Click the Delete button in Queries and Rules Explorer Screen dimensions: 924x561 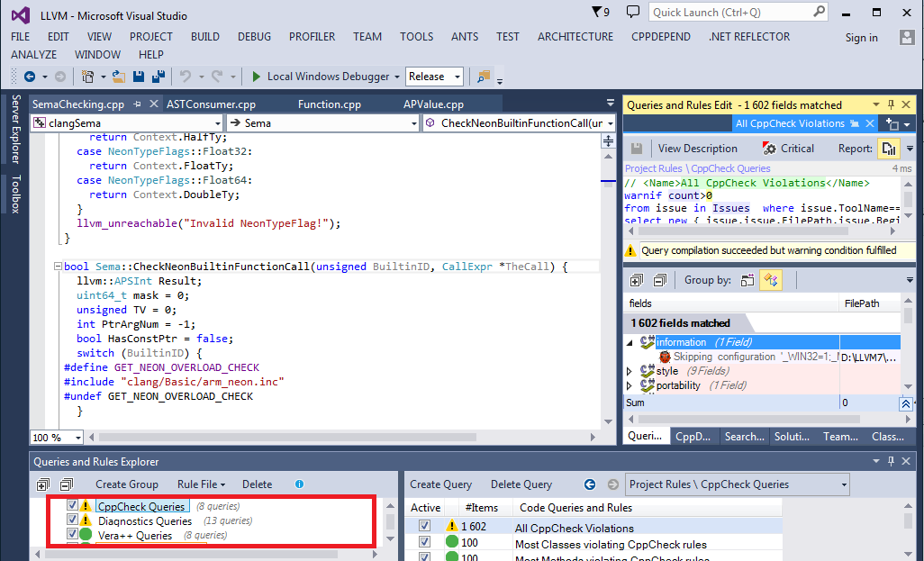(257, 484)
